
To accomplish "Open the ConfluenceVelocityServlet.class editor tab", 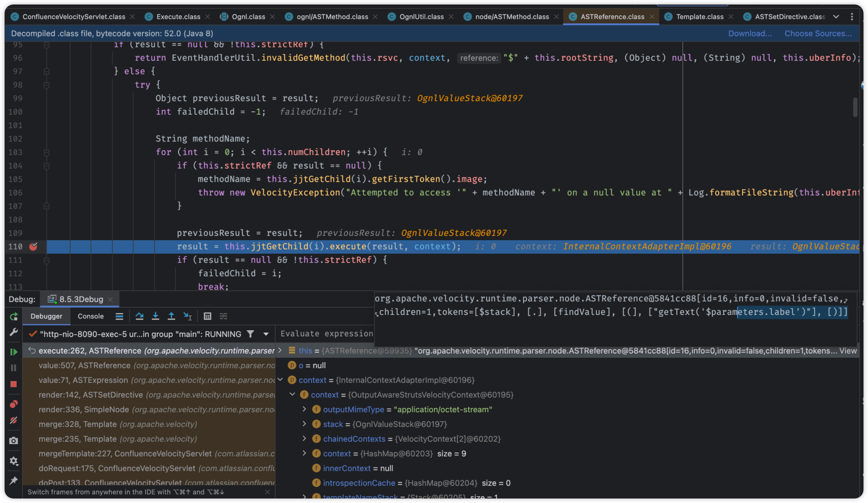I will pyautogui.click(x=74, y=17).
